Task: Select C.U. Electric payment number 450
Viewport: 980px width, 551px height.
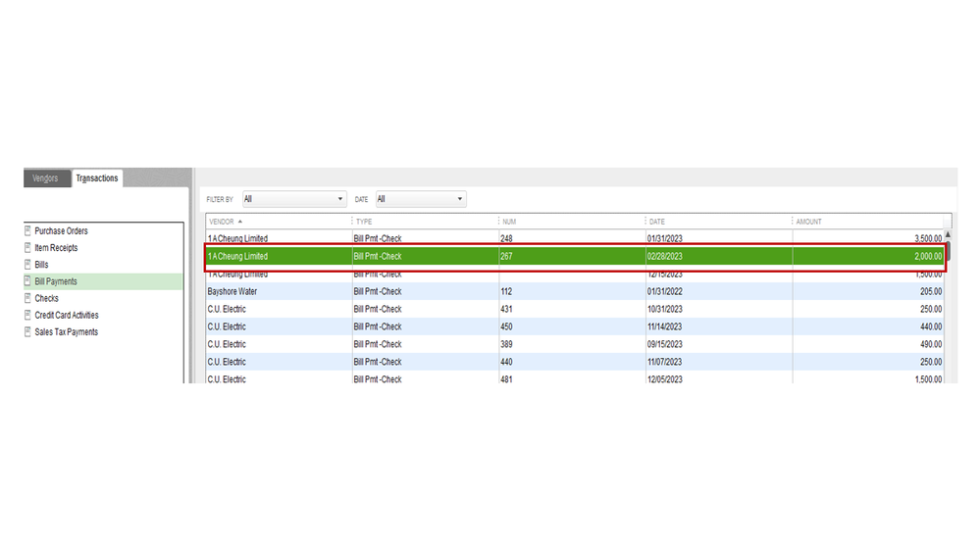Action: (x=575, y=326)
